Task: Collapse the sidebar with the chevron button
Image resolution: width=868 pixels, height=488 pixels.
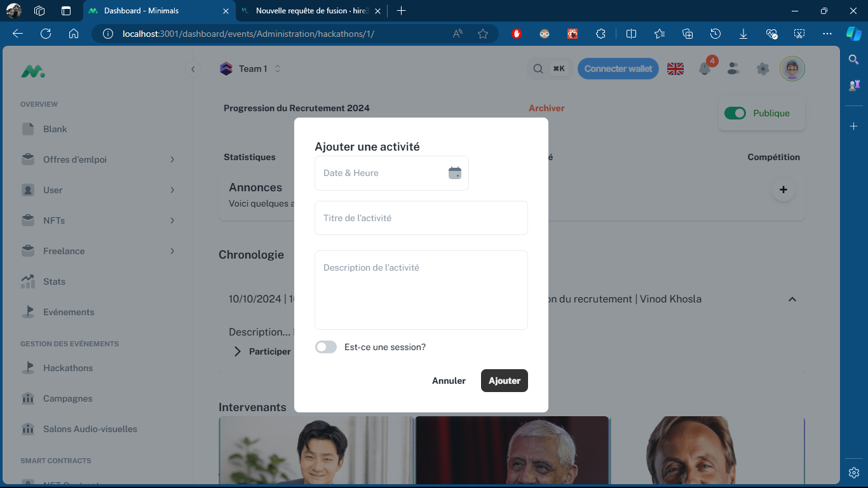Action: coord(193,69)
